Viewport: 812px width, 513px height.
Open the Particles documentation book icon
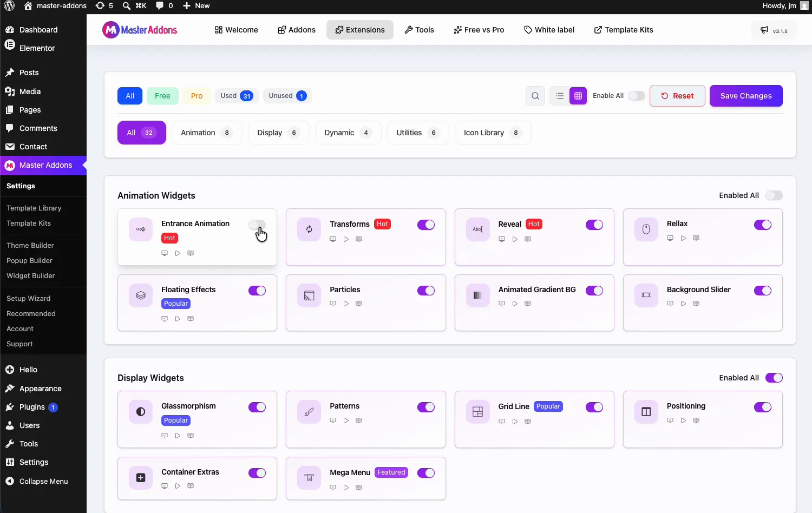(x=359, y=304)
